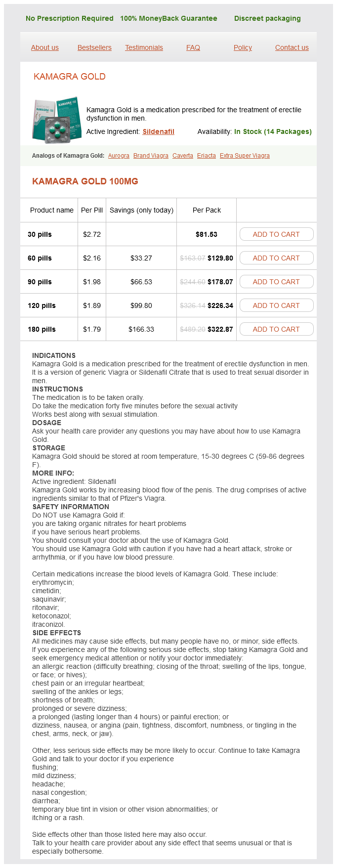This screenshot has width=337, height=868.
Task: Open the About us page
Action: pyautogui.click(x=45, y=47)
